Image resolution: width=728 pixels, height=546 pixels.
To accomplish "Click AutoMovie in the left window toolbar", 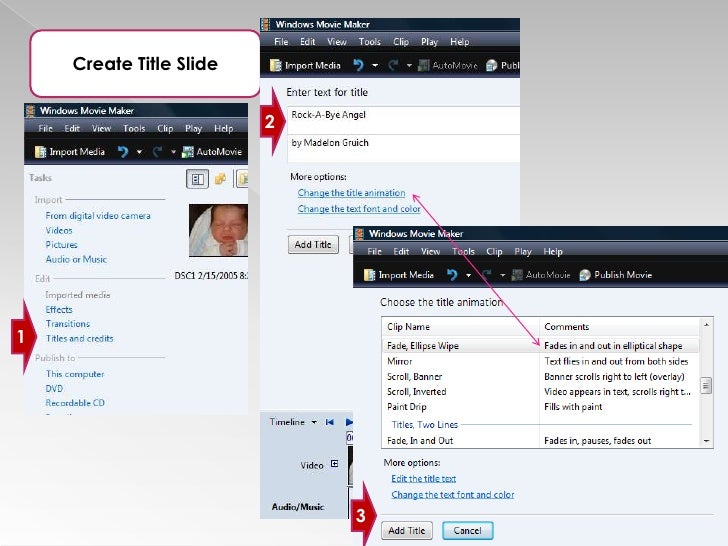I will click(x=212, y=152).
